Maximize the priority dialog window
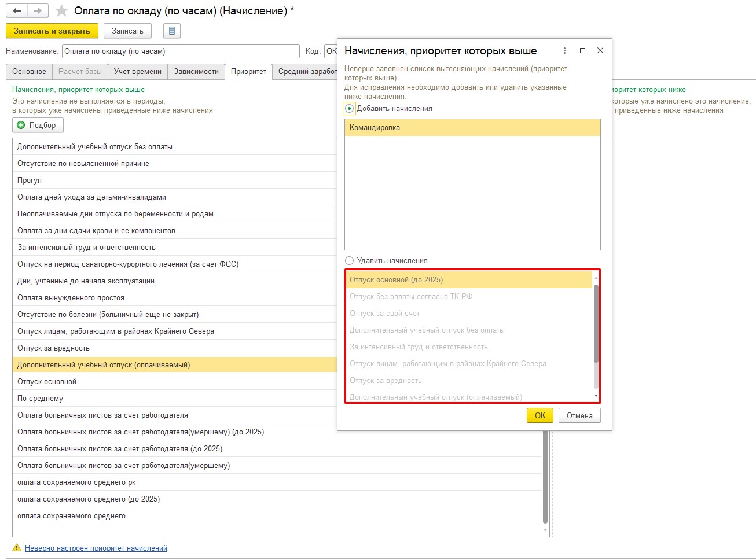756x560 pixels. coord(582,51)
